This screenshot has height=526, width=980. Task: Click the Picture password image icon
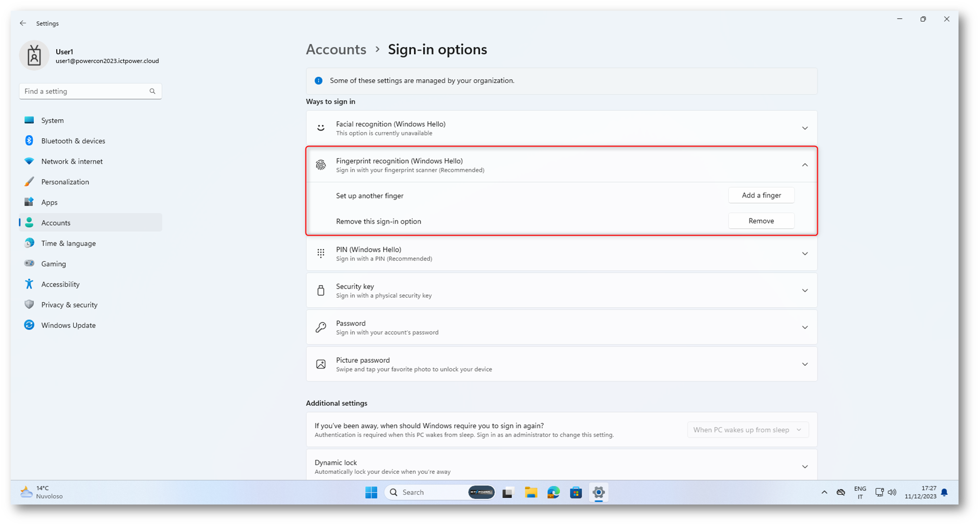(x=321, y=364)
